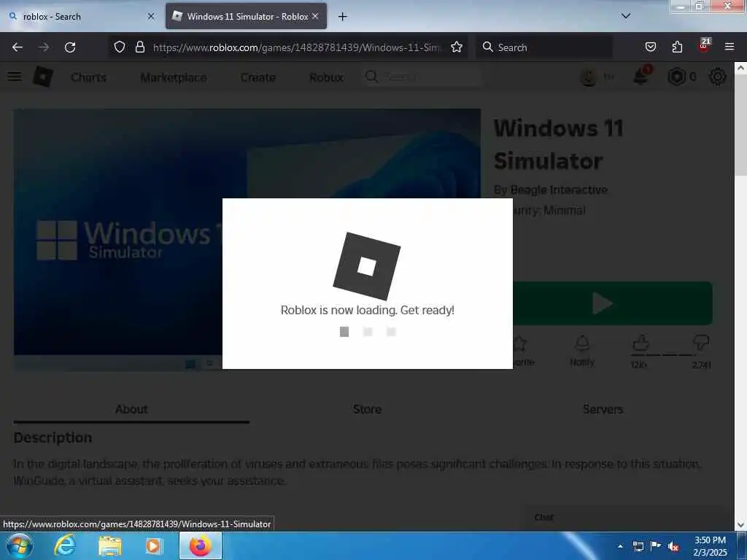This screenshot has width=747, height=560.
Task: Like the game with thumbs up
Action: pos(640,343)
